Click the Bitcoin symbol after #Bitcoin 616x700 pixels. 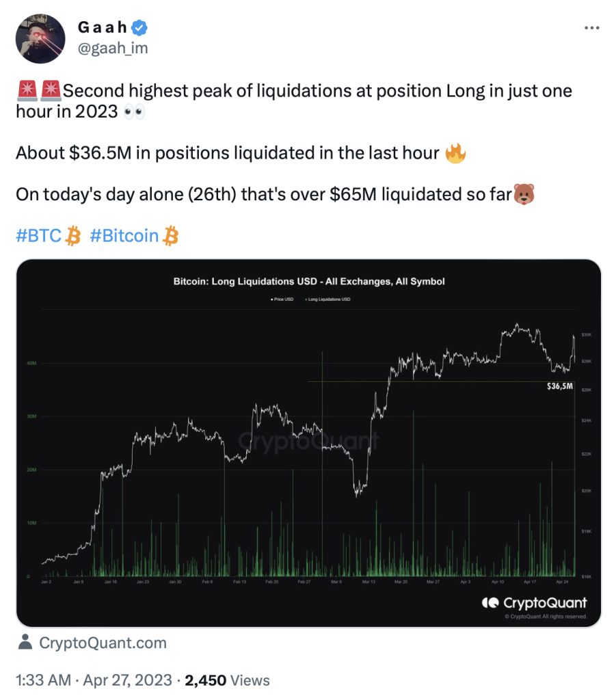(170, 237)
